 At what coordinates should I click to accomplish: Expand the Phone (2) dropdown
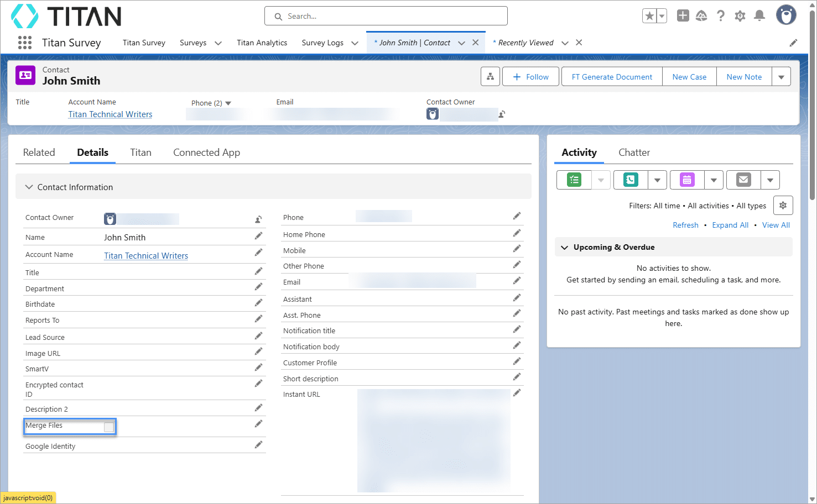pyautogui.click(x=228, y=103)
